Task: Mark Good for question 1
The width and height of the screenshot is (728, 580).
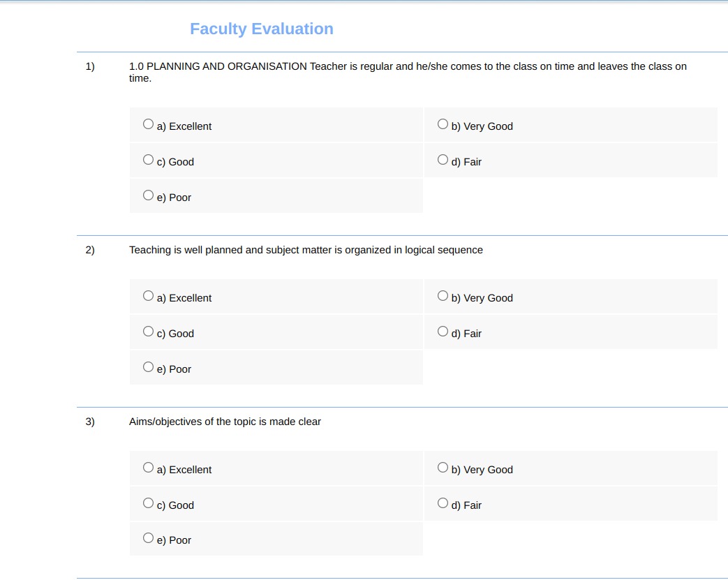Action: 148,160
